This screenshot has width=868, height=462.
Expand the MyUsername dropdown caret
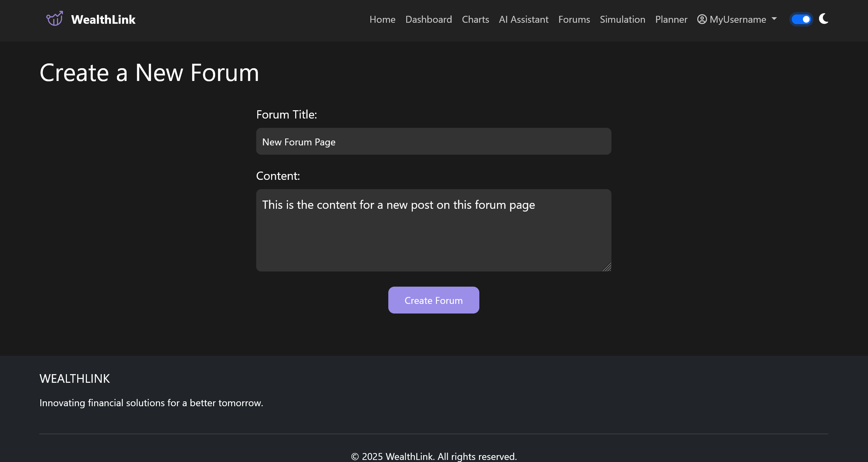pos(774,19)
